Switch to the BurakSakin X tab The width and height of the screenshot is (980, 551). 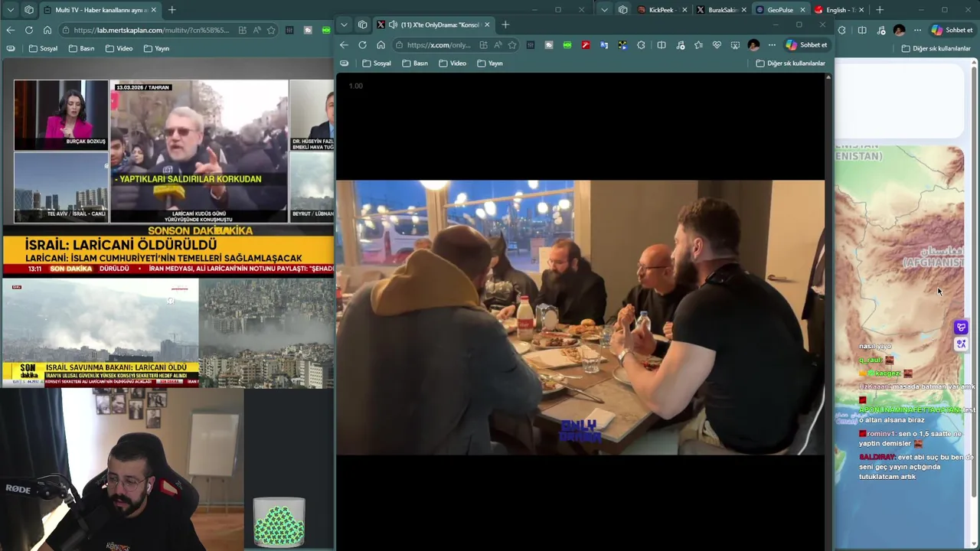[721, 10]
